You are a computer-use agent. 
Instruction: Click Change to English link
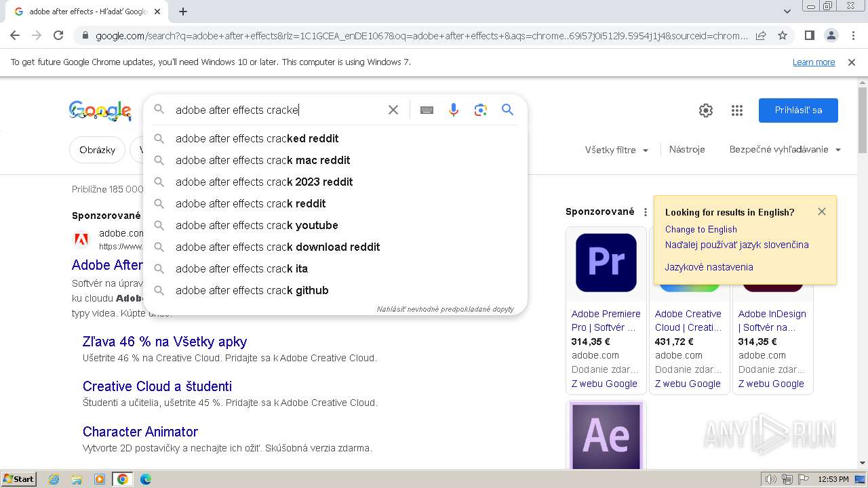(x=701, y=229)
